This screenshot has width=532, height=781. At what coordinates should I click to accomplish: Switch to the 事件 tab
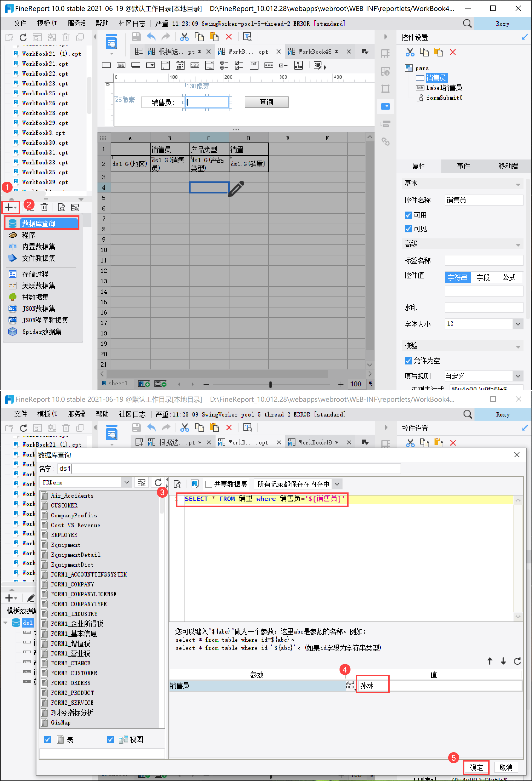pyautogui.click(x=463, y=166)
